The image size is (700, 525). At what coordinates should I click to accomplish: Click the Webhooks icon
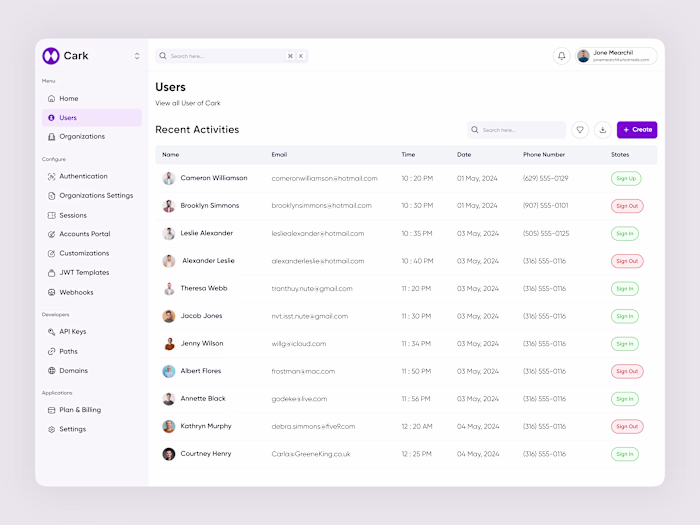pos(51,292)
